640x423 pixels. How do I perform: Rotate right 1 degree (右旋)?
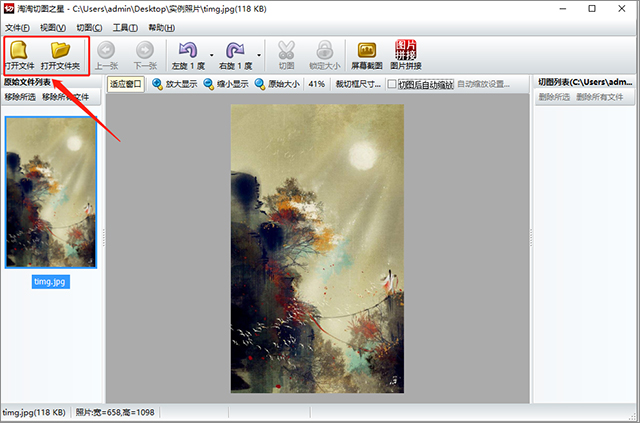pyautogui.click(x=236, y=55)
